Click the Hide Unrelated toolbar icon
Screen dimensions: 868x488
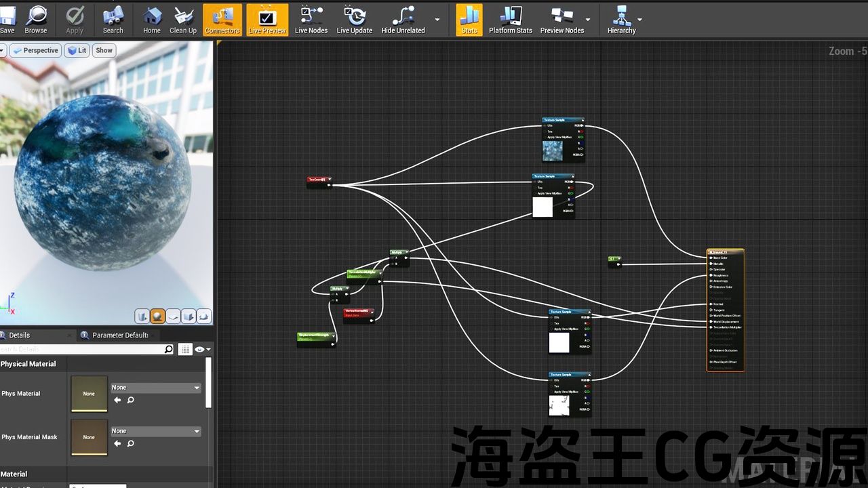tap(403, 20)
